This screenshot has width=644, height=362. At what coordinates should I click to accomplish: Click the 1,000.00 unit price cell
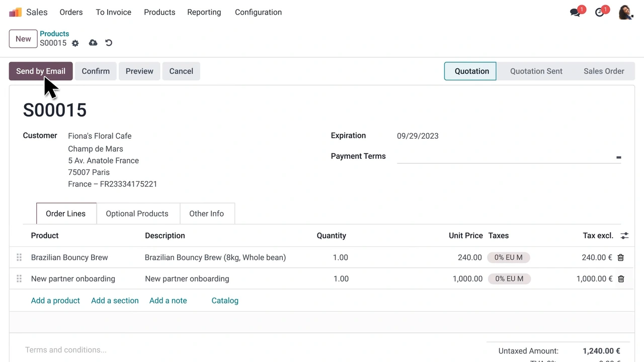pos(467,279)
